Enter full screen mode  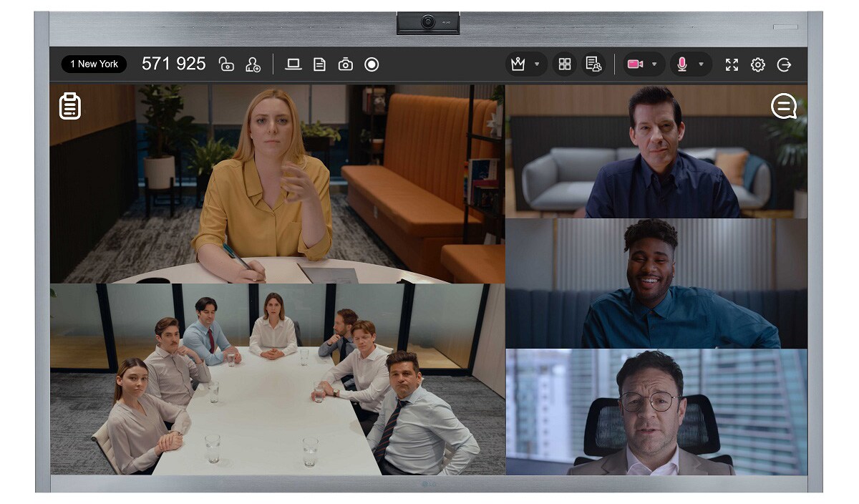732,64
